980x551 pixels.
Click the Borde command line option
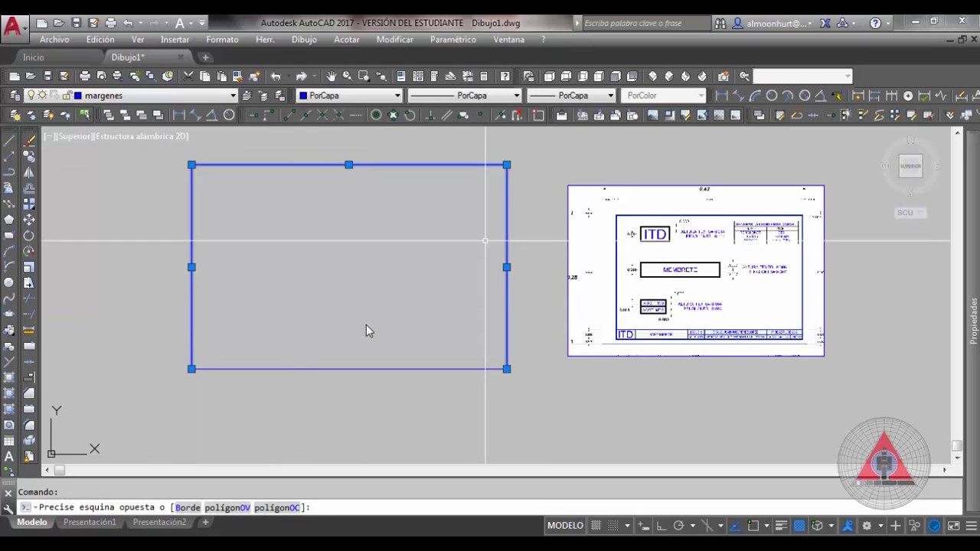pyautogui.click(x=188, y=507)
